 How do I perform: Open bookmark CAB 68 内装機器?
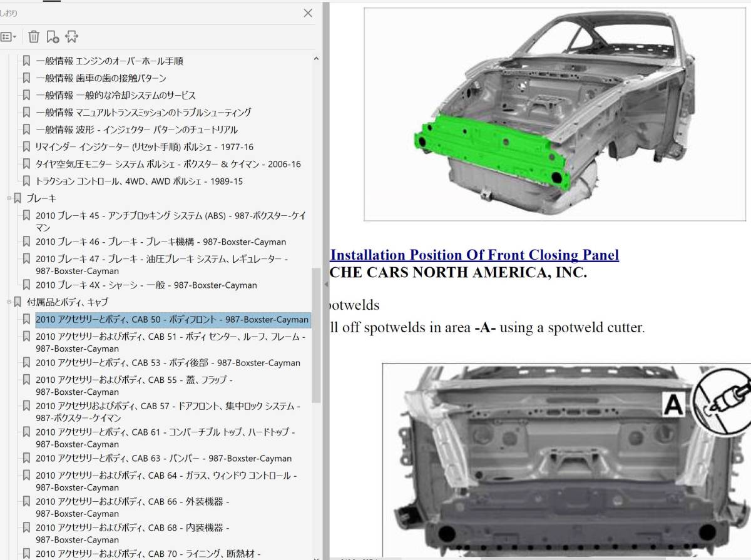tap(133, 534)
